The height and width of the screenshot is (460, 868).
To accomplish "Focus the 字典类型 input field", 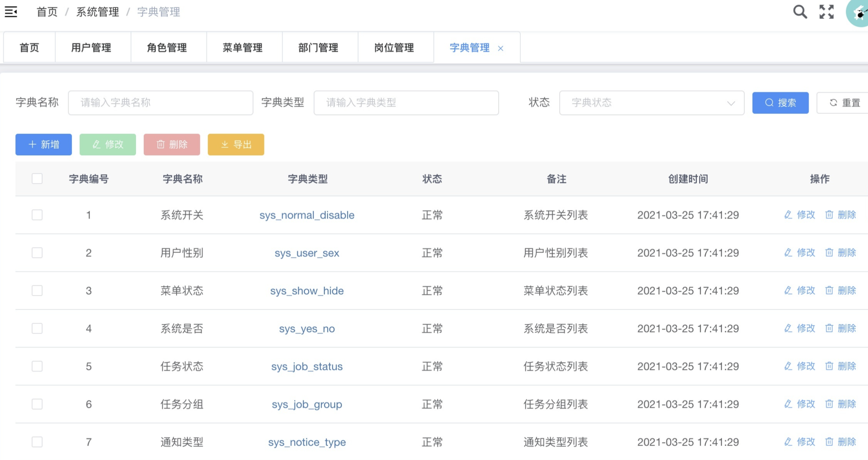I will 406,103.
